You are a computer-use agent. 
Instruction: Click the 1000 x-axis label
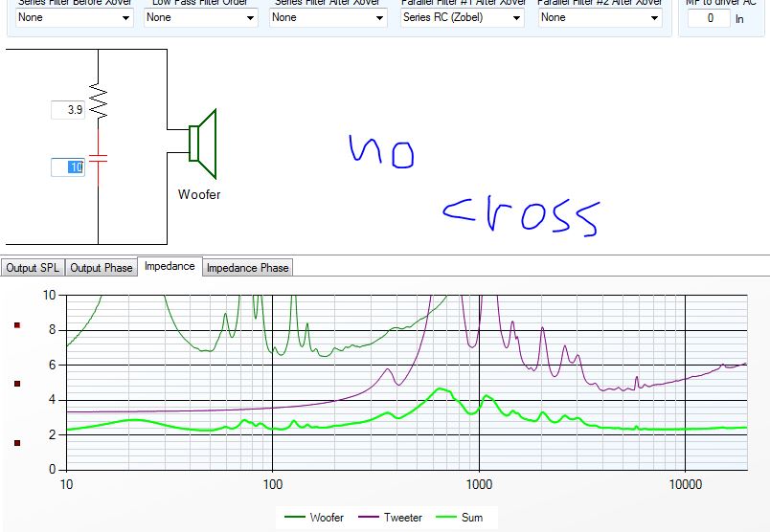pyautogui.click(x=479, y=485)
